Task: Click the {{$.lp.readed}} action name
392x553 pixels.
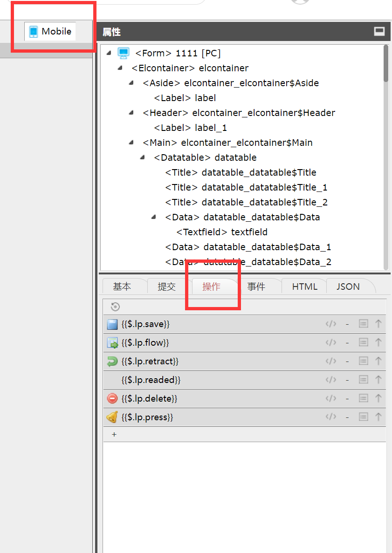Action: coord(151,380)
